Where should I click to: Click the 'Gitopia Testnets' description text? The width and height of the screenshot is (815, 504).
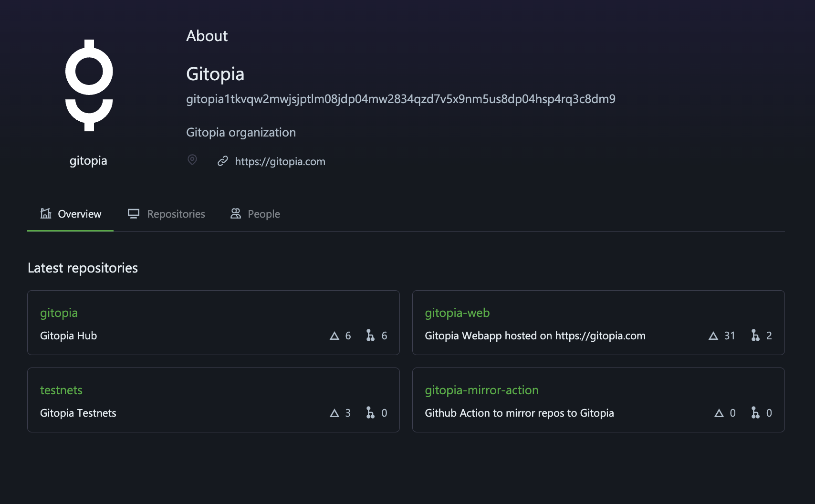(x=78, y=413)
